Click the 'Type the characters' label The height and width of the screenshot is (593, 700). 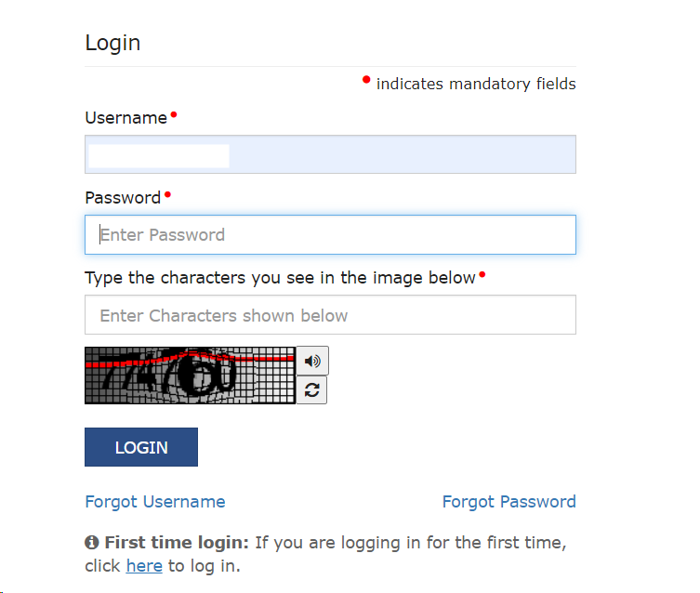(x=280, y=278)
